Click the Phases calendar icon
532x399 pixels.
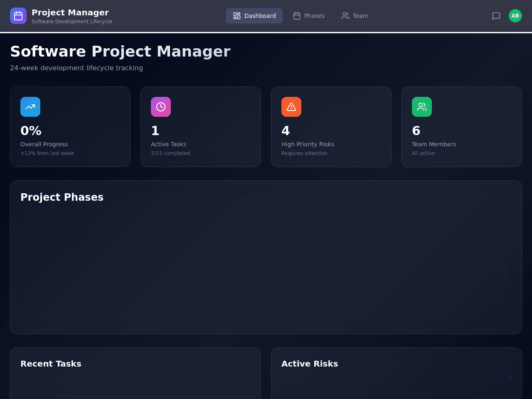click(297, 16)
